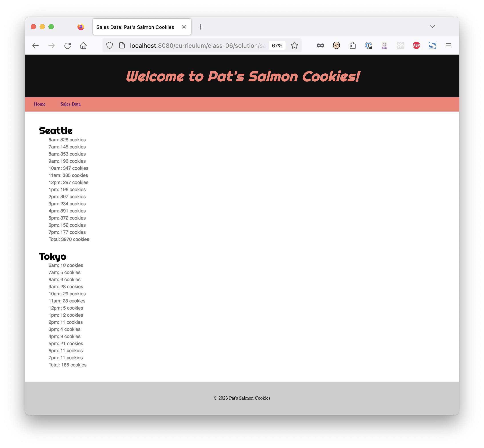
Task: Click the Firefox menu hamburger icon
Action: tap(449, 45)
